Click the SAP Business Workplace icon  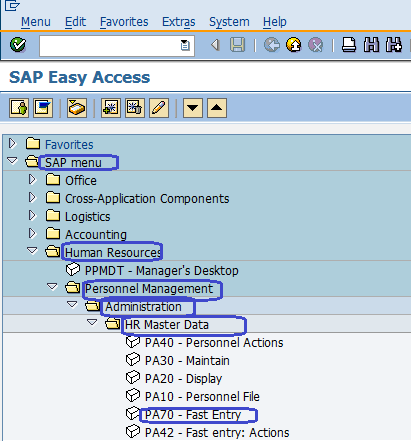pyautogui.click(x=77, y=108)
